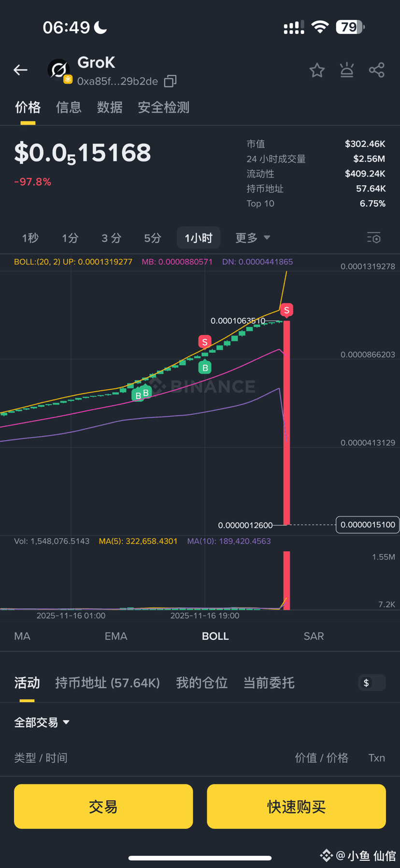Tap the battery indicator in status bar
The image size is (400, 868).
350,27
